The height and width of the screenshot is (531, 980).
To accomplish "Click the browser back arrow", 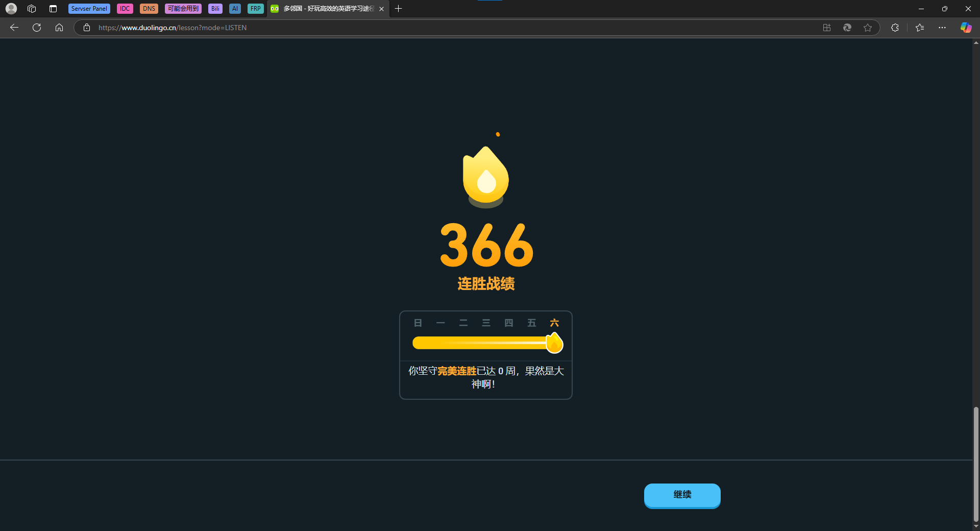I will [14, 28].
